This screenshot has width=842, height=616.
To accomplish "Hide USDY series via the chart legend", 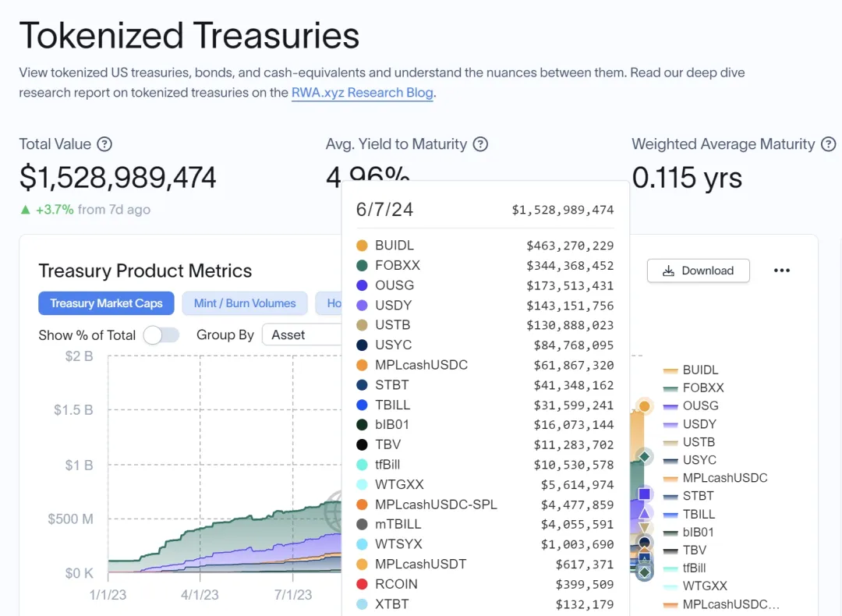I will pyautogui.click(x=690, y=424).
